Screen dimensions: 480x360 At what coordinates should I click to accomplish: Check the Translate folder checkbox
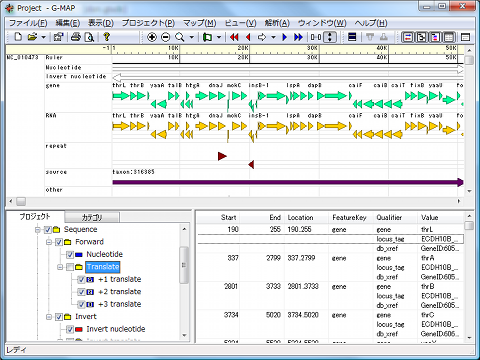[x=70, y=267]
